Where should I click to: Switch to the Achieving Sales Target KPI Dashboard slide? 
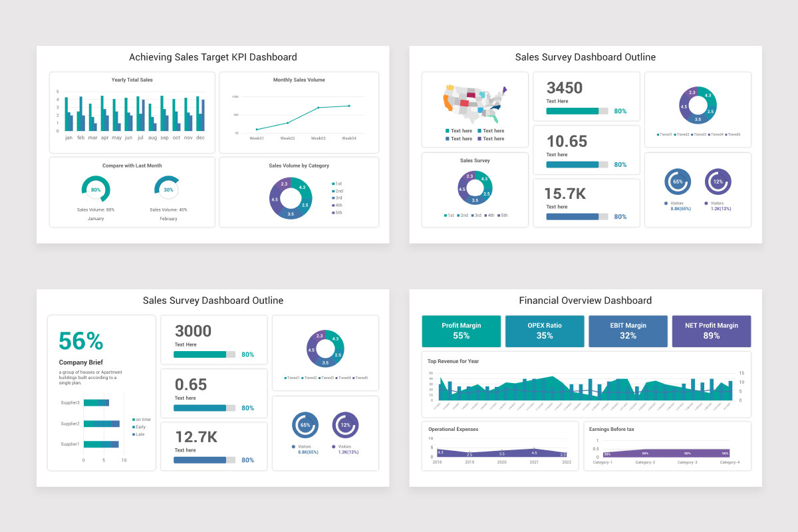(213, 57)
